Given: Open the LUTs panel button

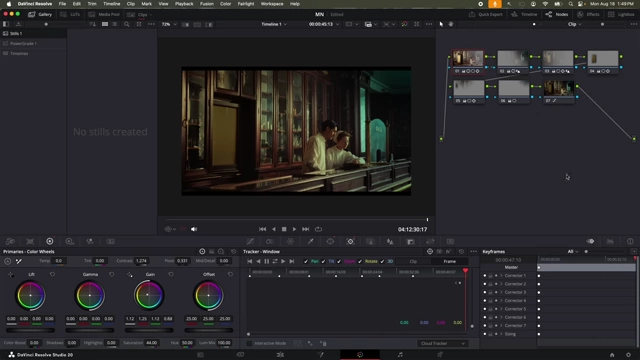Looking at the screenshot, I should tap(70, 14).
